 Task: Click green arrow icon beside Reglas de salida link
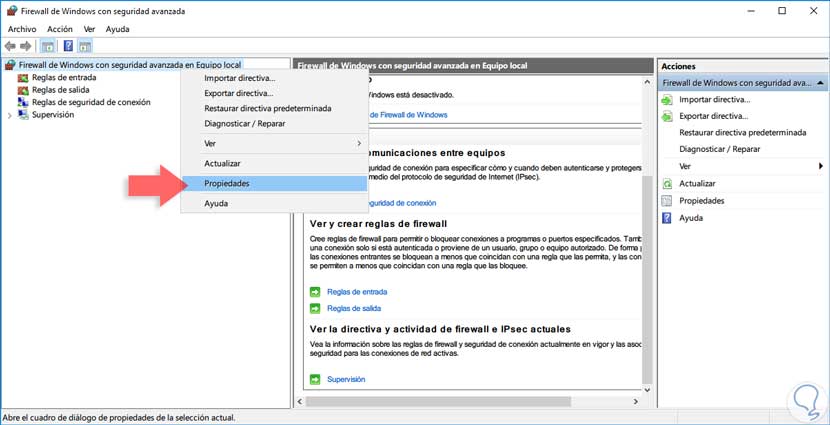tap(315, 308)
